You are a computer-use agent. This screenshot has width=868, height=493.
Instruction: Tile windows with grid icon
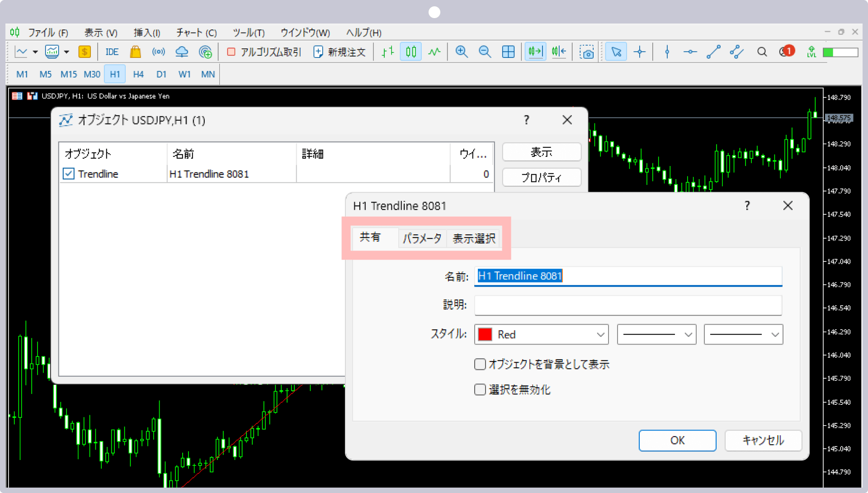[508, 52]
